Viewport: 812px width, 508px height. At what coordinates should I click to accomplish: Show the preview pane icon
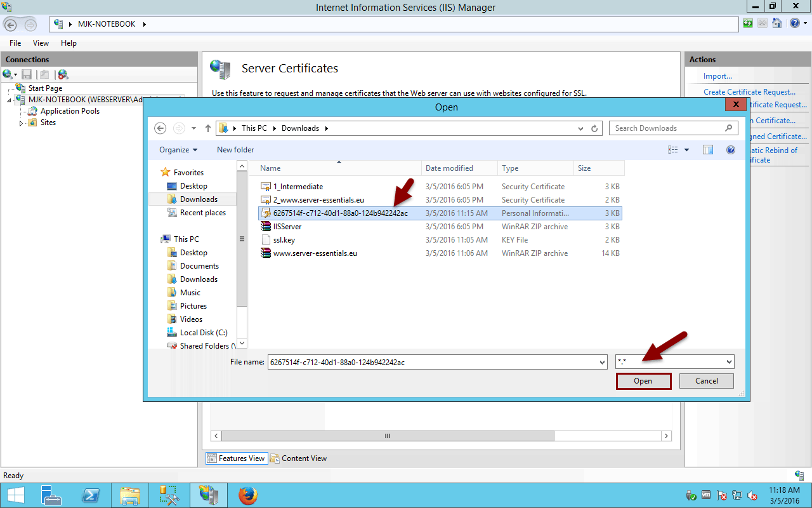[x=708, y=150]
